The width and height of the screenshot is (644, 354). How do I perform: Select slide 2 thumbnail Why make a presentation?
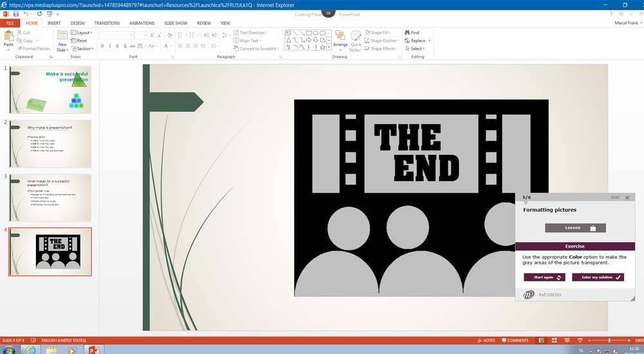(50, 144)
